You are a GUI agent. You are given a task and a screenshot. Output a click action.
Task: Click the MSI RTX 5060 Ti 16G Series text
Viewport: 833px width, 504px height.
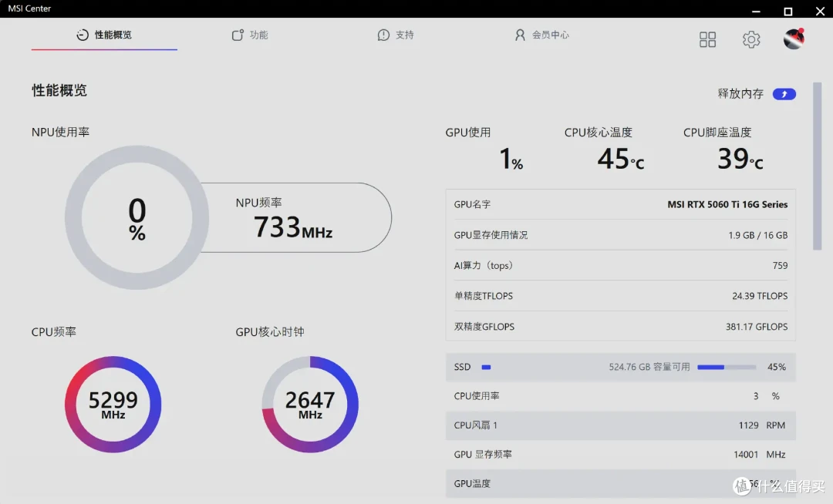pos(727,204)
